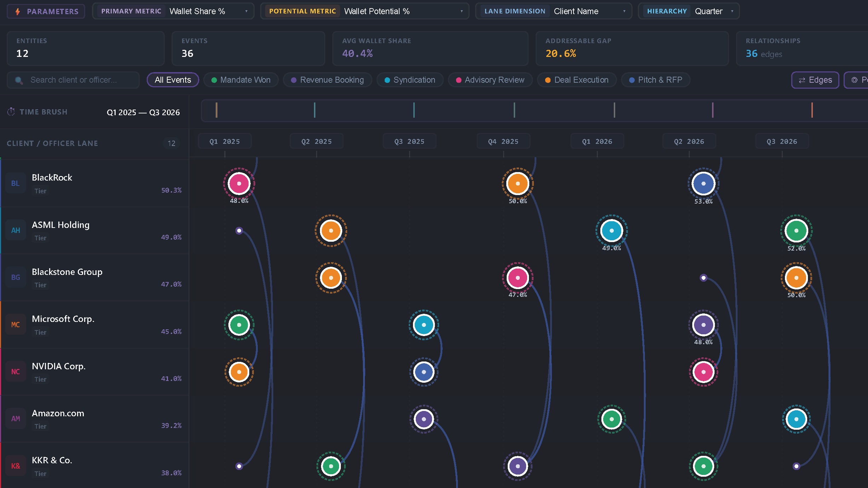The image size is (868, 488).
Task: Toggle the Syndication event filter
Action: coord(410,80)
